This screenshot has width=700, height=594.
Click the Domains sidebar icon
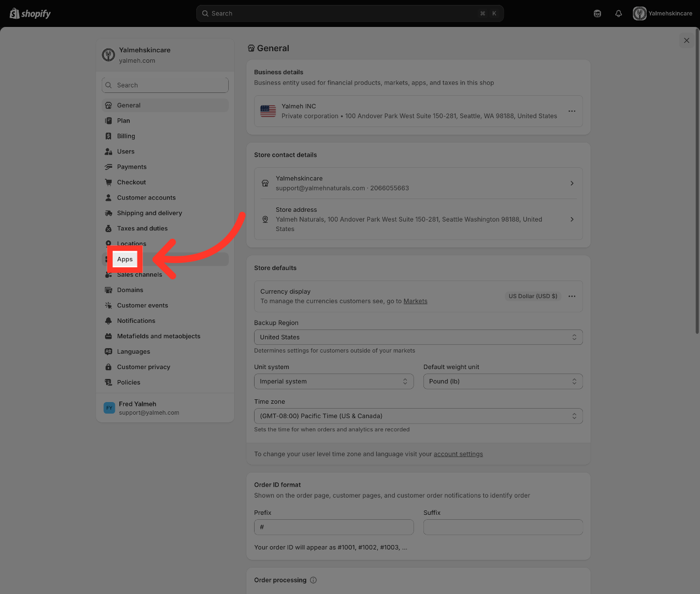click(x=108, y=290)
